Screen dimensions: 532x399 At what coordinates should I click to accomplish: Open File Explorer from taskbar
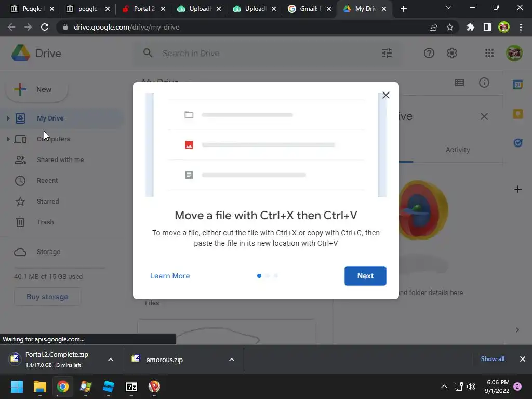pyautogui.click(x=39, y=387)
